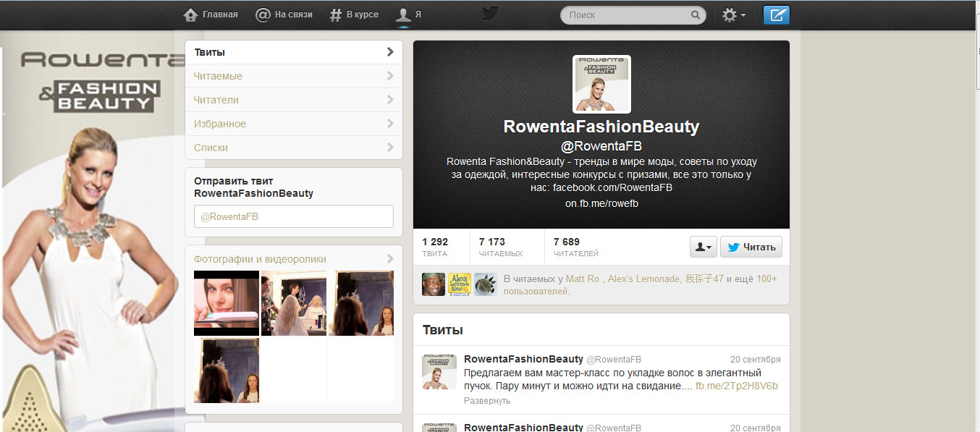
Task: Click the Twitter bird logo in top bar
Action: coord(490,14)
